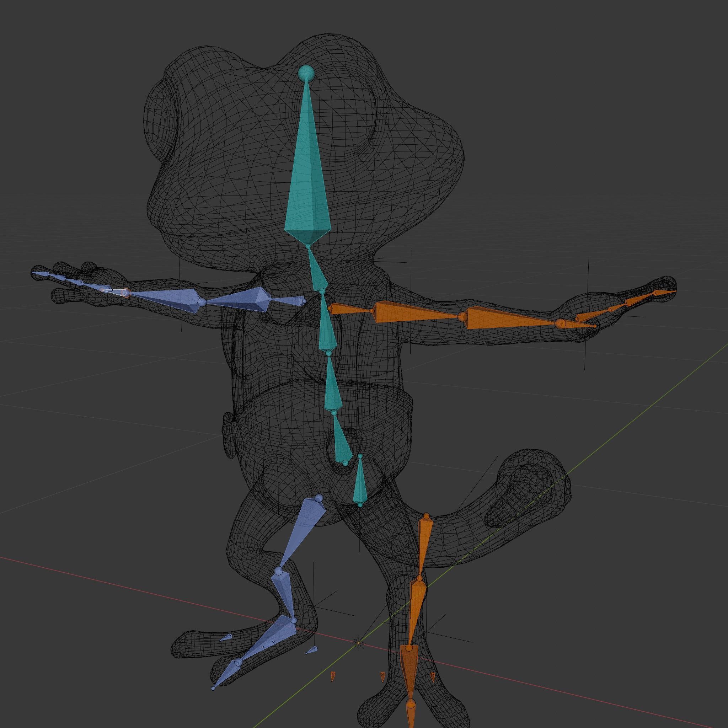Click the blue hip joint sphere
This screenshot has height=728, width=728.
tap(319, 498)
